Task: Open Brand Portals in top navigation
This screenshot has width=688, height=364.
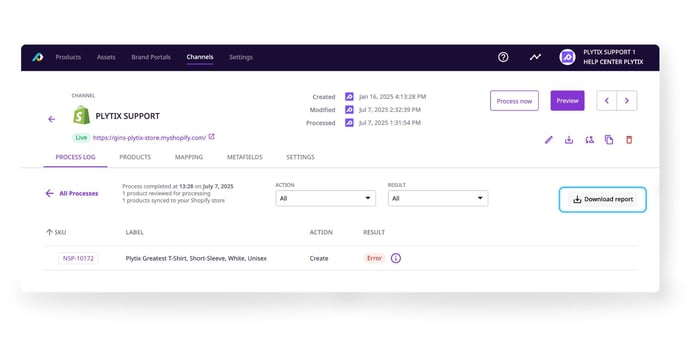Action: point(151,57)
